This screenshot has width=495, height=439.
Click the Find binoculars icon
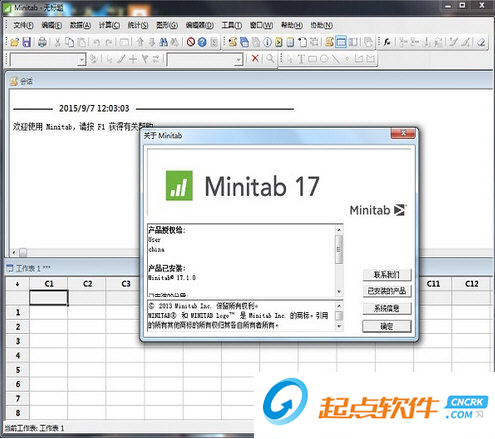click(x=164, y=42)
